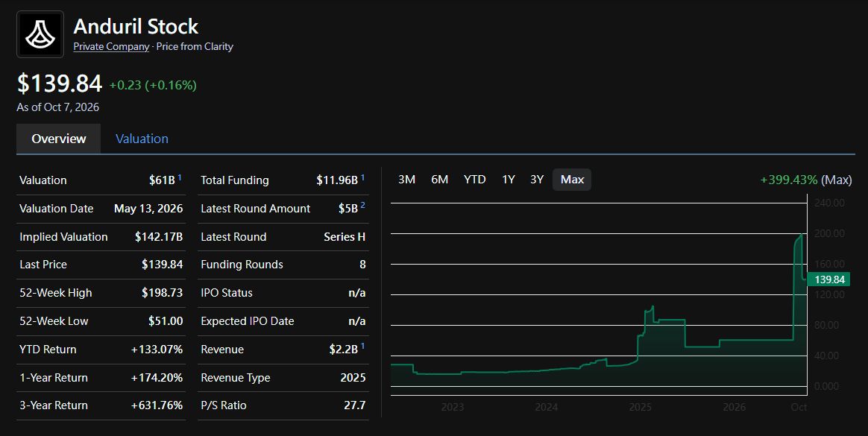Click the 52-Week High value $198.73
868x436 pixels.
coord(163,293)
